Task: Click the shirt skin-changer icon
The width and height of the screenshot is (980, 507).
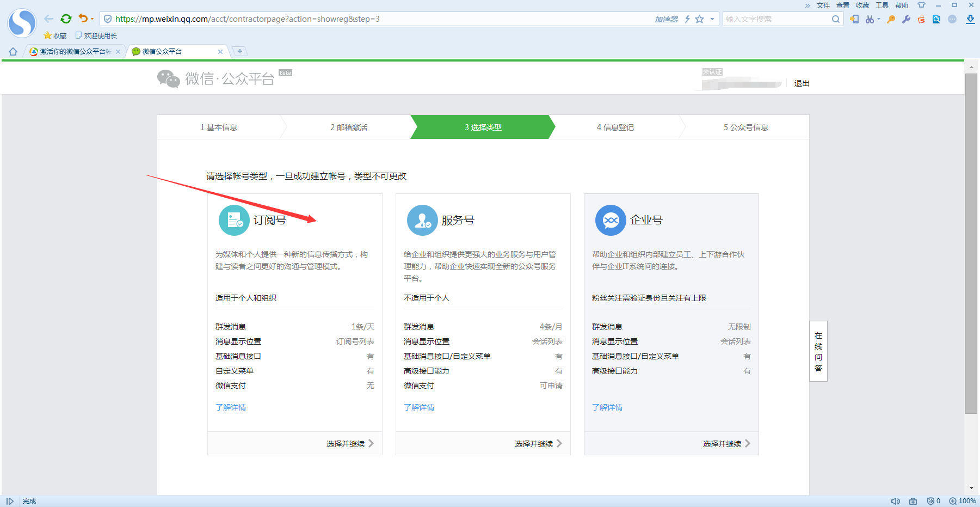Action: point(921,5)
